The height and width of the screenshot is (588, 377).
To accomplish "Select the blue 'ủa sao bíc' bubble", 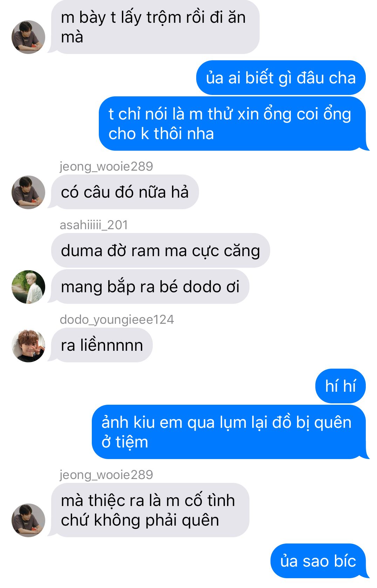I will pos(318,561).
